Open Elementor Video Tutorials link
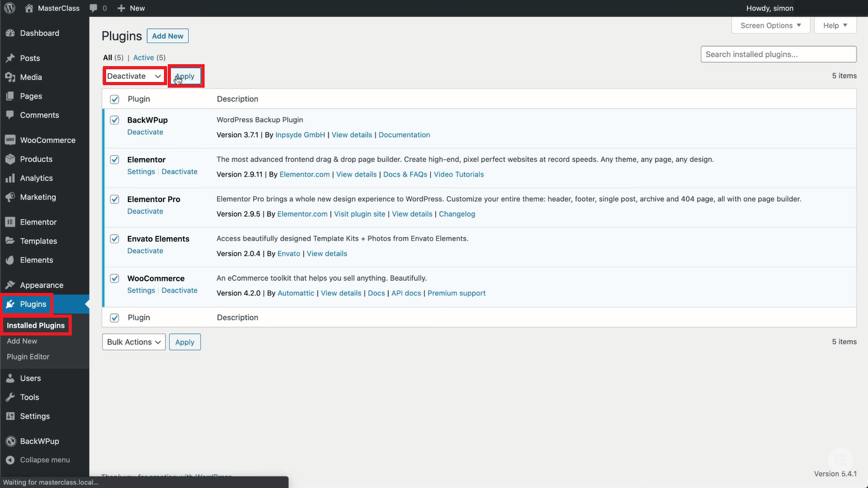Image resolution: width=868 pixels, height=488 pixels. [459, 174]
